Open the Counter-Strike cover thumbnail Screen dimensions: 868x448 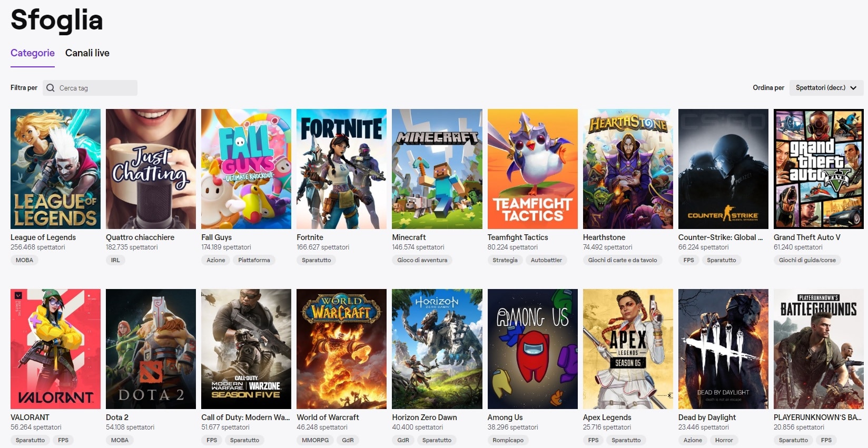(x=723, y=169)
